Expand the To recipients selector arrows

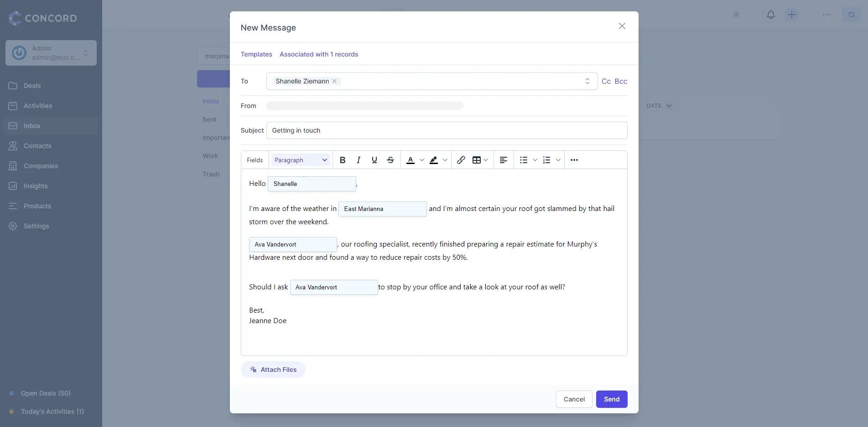[587, 81]
